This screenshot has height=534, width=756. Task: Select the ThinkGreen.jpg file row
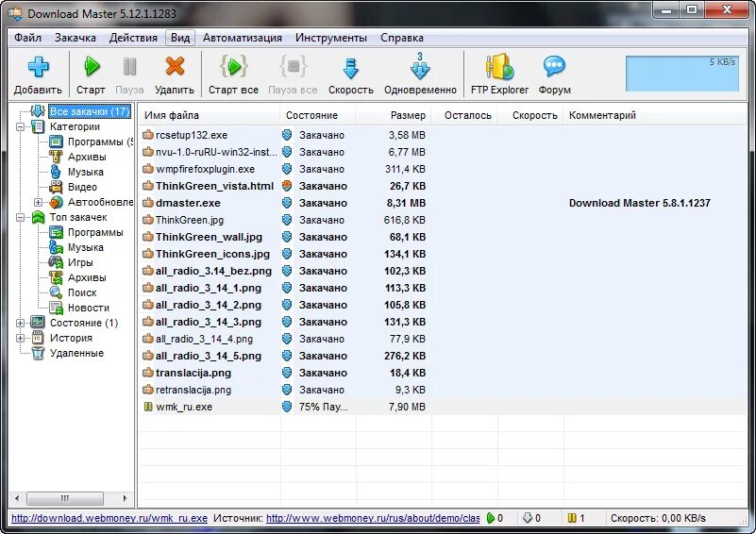click(444, 220)
